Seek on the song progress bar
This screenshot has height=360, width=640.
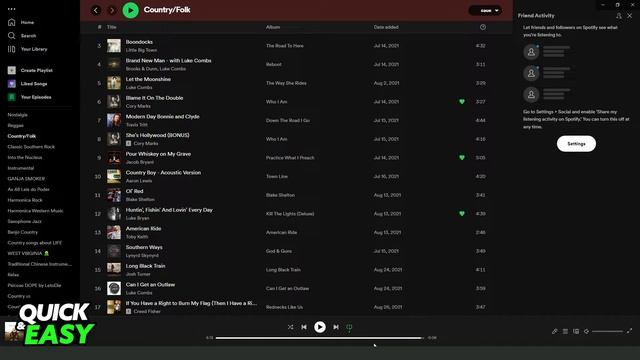[x=320, y=338]
